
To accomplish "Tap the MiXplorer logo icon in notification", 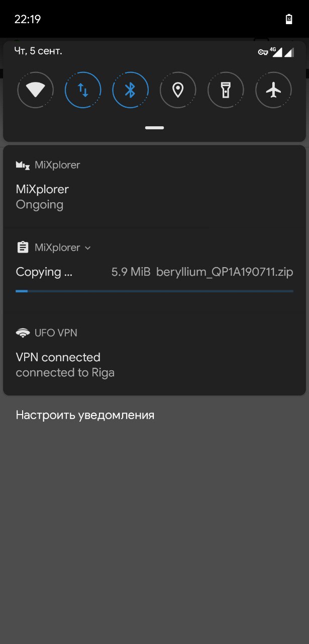I will pyautogui.click(x=23, y=165).
